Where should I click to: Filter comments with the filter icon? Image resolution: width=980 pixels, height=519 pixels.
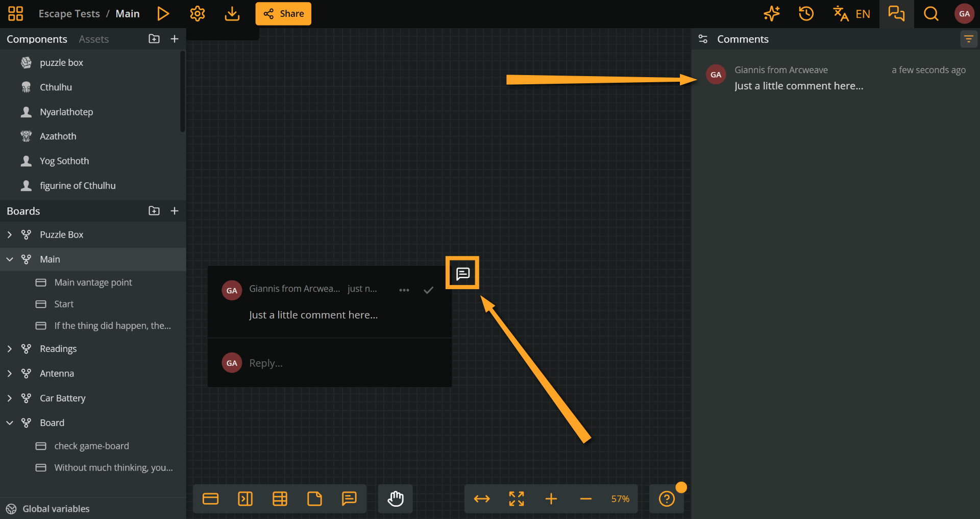968,39
